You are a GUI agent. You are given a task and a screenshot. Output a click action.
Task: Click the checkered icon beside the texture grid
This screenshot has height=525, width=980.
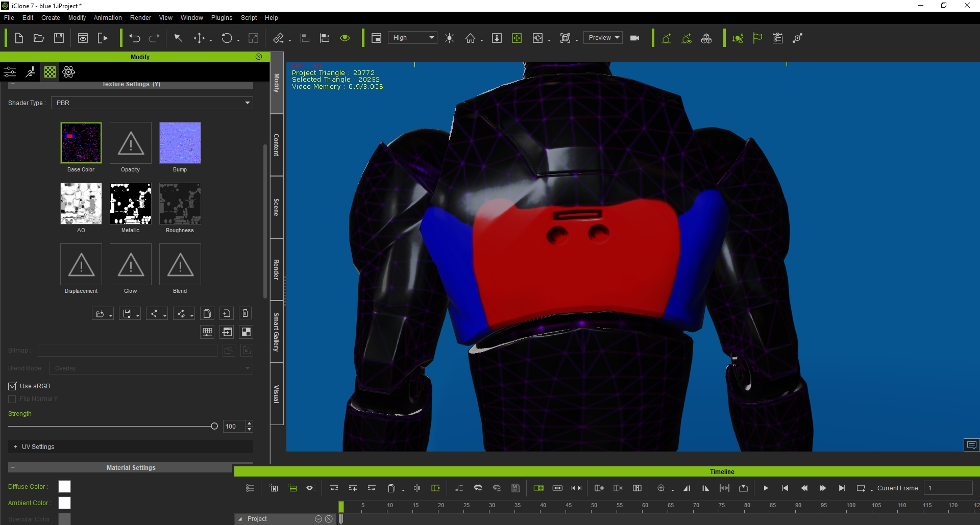point(246,332)
